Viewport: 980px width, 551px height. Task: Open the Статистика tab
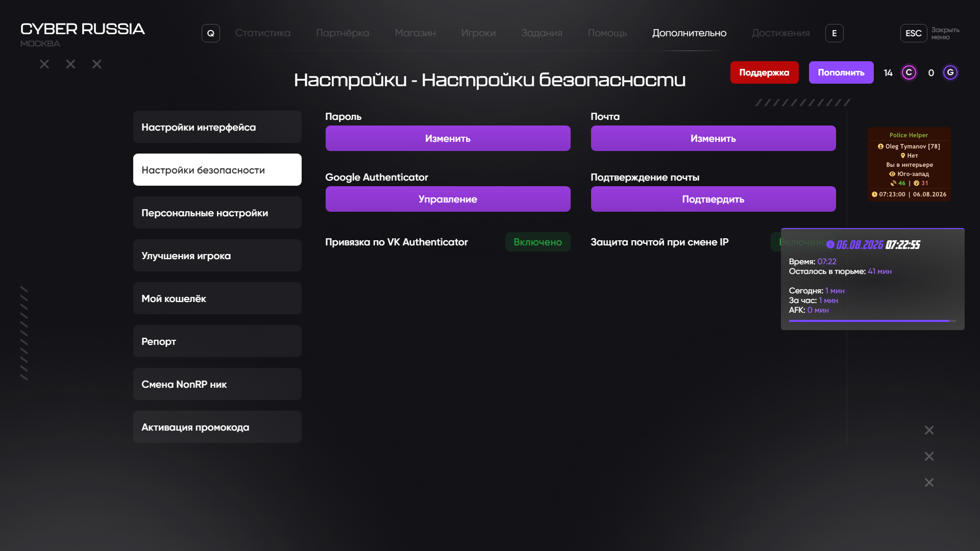tap(263, 33)
